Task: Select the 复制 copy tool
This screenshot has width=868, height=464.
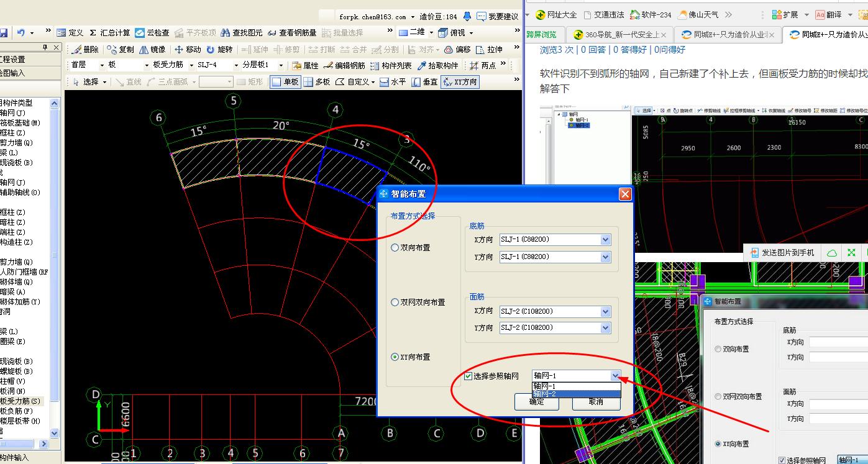Action: [121, 50]
